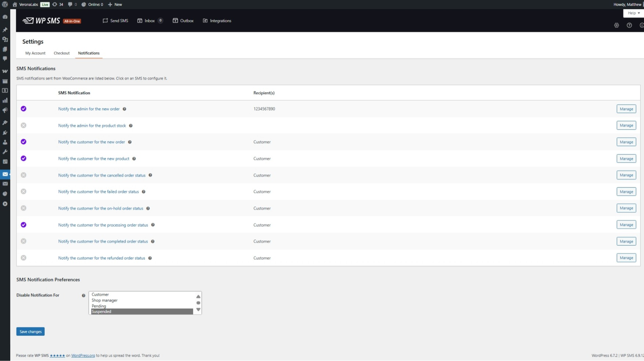Open the dollar Payments icon in sidebar
Viewport: 644px width, 361px height.
click(5, 90)
